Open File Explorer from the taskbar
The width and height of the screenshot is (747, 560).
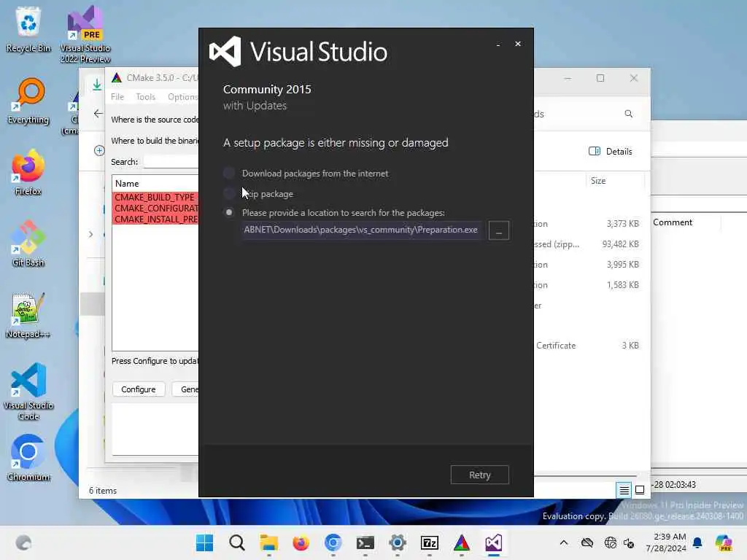(269, 542)
